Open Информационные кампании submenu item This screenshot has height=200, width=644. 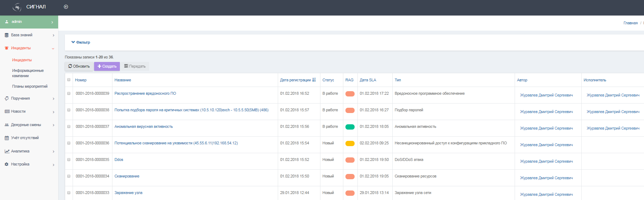(x=28, y=73)
